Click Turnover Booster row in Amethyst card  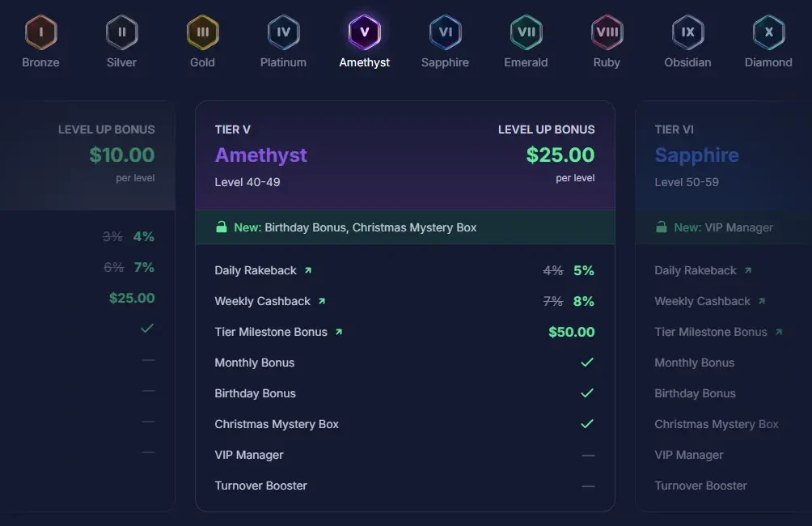coord(405,486)
